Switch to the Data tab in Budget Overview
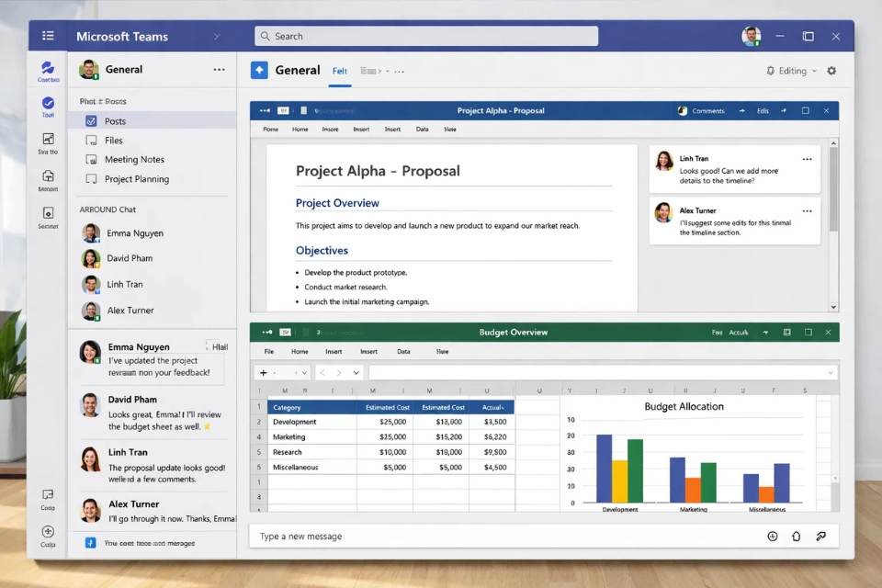The image size is (882, 588). 402,351
